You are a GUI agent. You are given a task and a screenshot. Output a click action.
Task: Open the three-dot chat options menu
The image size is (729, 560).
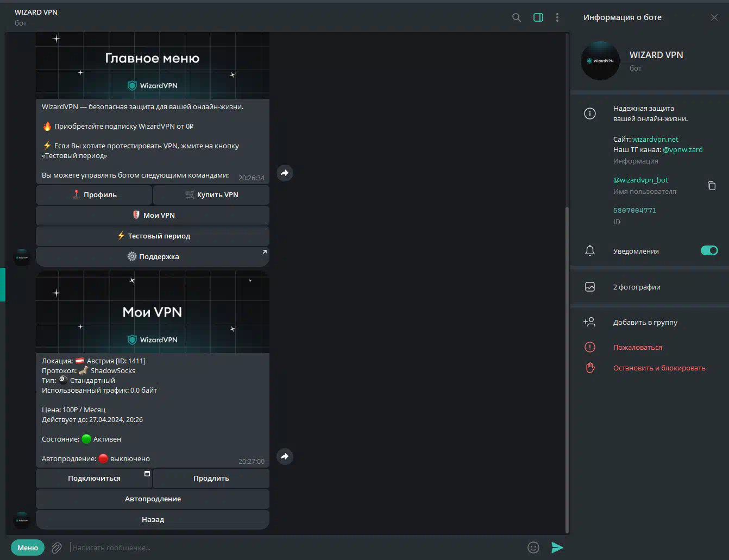click(557, 17)
